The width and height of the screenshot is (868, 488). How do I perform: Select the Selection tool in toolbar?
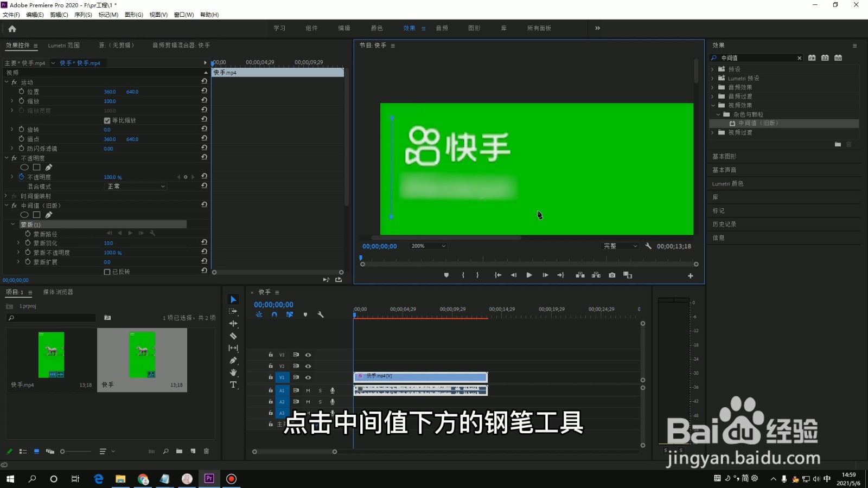click(x=233, y=299)
